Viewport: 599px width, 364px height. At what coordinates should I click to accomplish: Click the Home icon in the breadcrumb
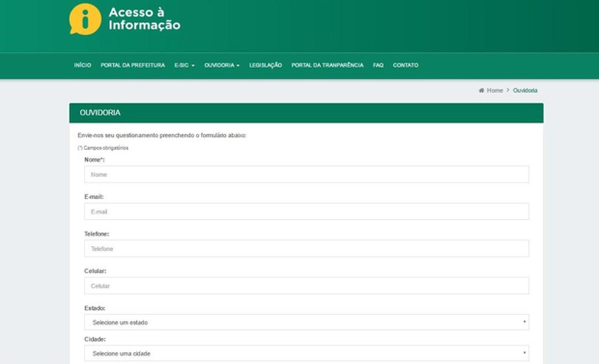click(x=481, y=90)
